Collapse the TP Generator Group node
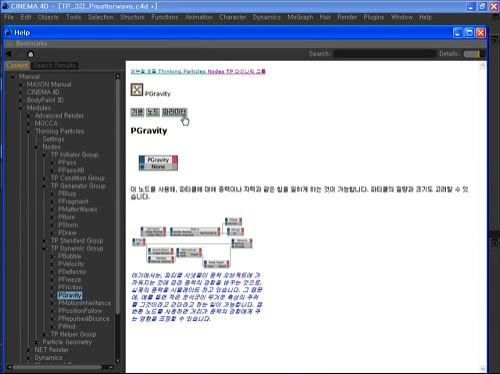Screen dimensions: 500x374 [x=45, y=186]
